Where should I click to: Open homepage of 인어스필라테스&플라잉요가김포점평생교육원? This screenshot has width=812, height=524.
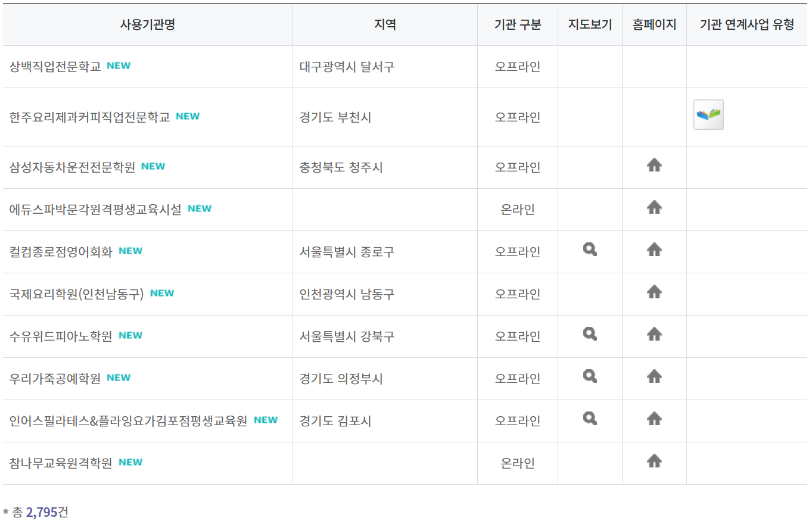tap(654, 419)
